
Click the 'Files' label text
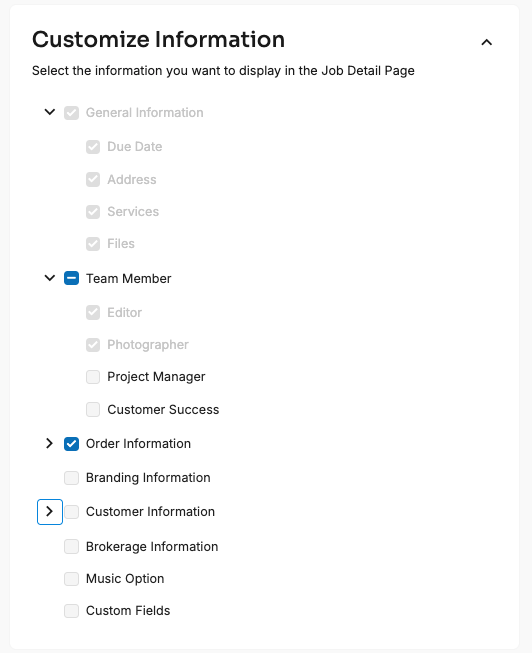click(x=121, y=244)
